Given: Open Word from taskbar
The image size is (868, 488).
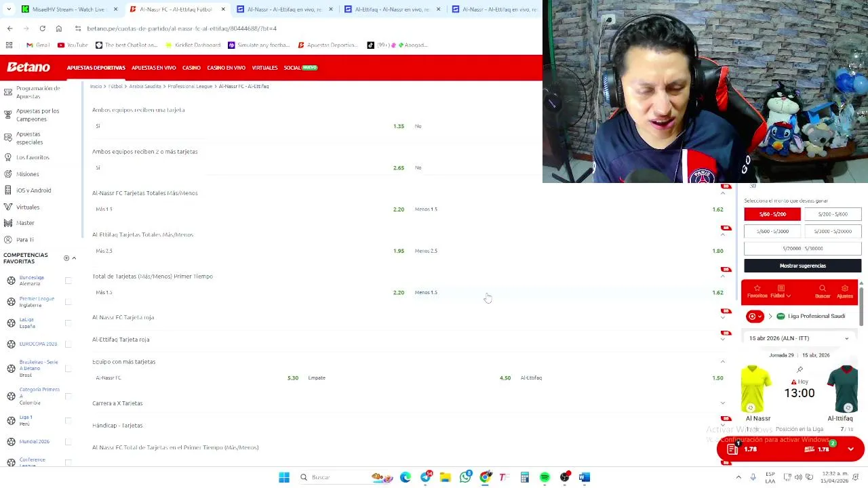Looking at the screenshot, I should [x=585, y=477].
